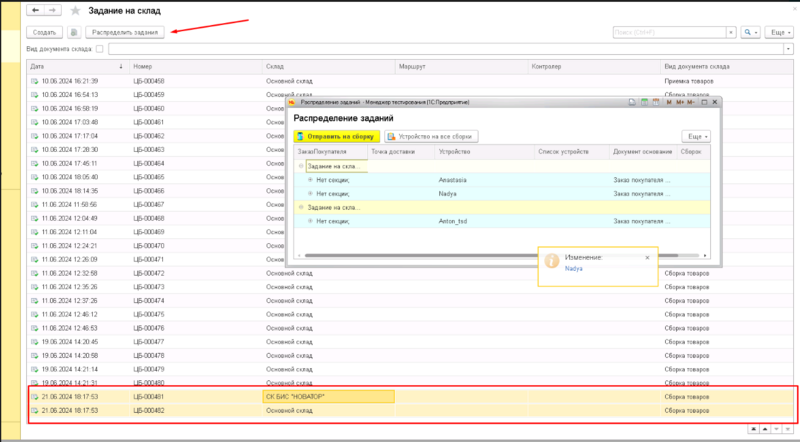
Task: Click document icon of row ЦБ-000470
Action: (x=35, y=245)
